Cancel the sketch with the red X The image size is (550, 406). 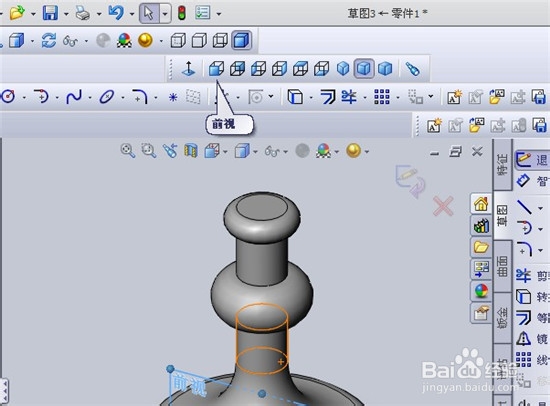click(443, 206)
